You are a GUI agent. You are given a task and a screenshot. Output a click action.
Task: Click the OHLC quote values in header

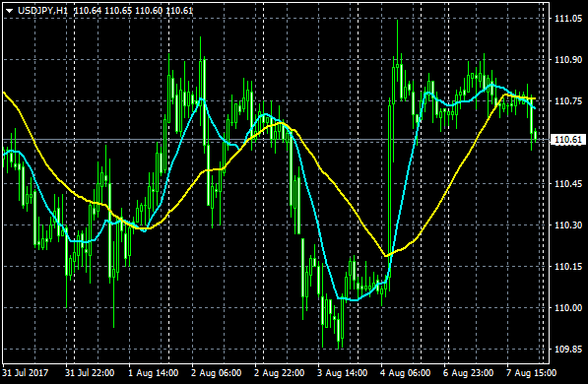click(x=133, y=11)
